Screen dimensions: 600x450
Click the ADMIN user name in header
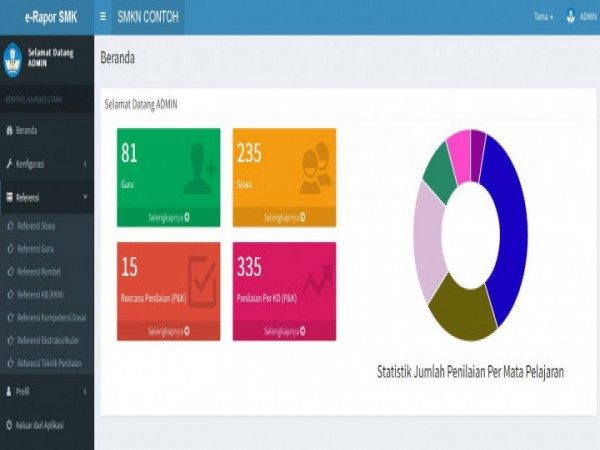pyautogui.click(x=588, y=16)
